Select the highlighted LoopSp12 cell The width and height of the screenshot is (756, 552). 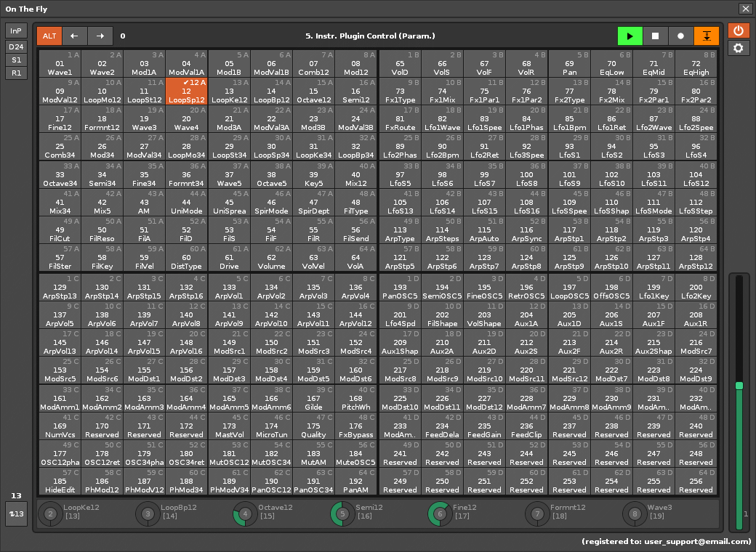pos(186,92)
